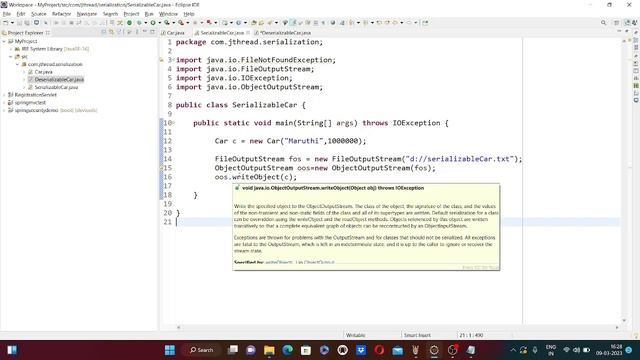
Task: Show hidden system tray icons
Action: (x=513, y=350)
